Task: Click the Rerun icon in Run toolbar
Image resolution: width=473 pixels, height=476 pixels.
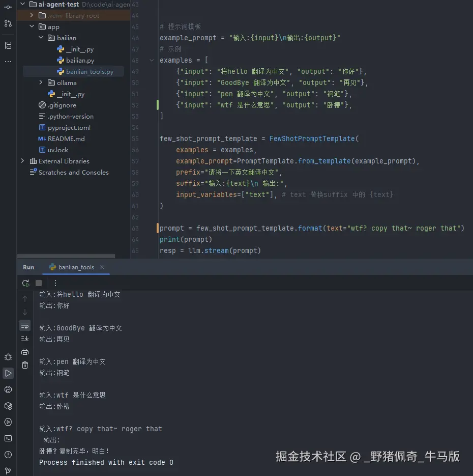Action: pos(26,283)
